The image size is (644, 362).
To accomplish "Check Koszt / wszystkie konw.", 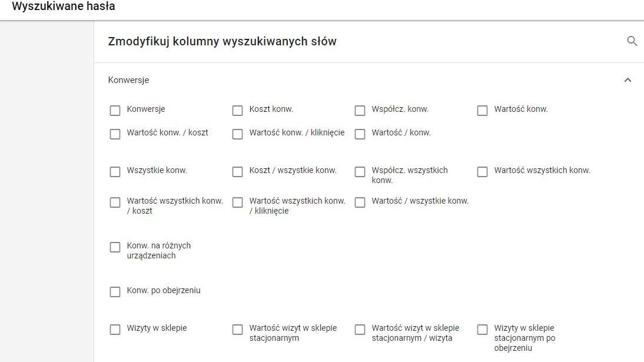I will pos(237,172).
